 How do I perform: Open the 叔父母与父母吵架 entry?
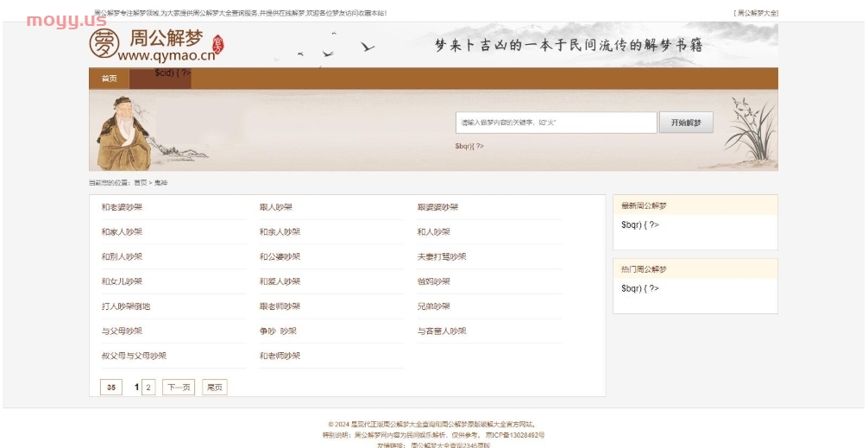134,357
